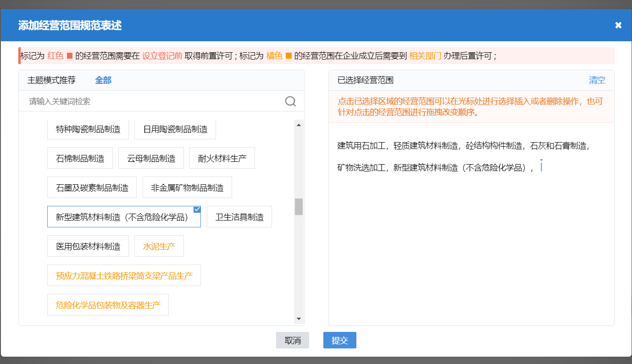Screen dimensions: 632x364
Task: Click the 取消 cancel button
Action: (x=292, y=340)
